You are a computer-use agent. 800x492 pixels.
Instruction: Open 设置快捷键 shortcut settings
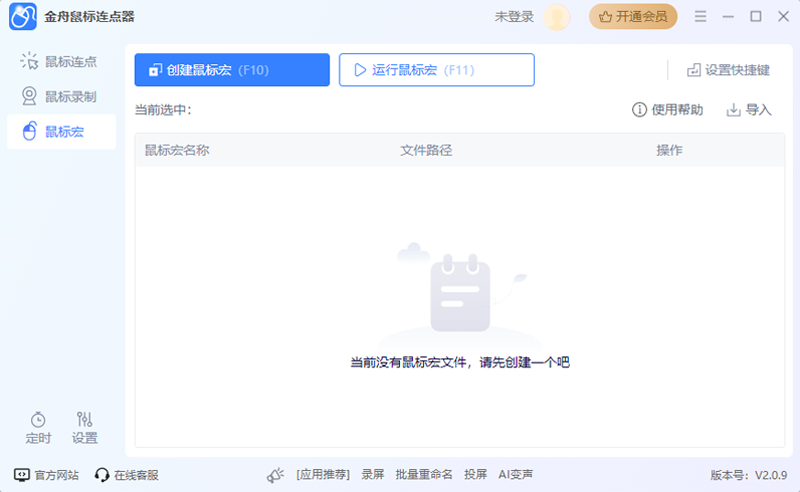point(728,70)
